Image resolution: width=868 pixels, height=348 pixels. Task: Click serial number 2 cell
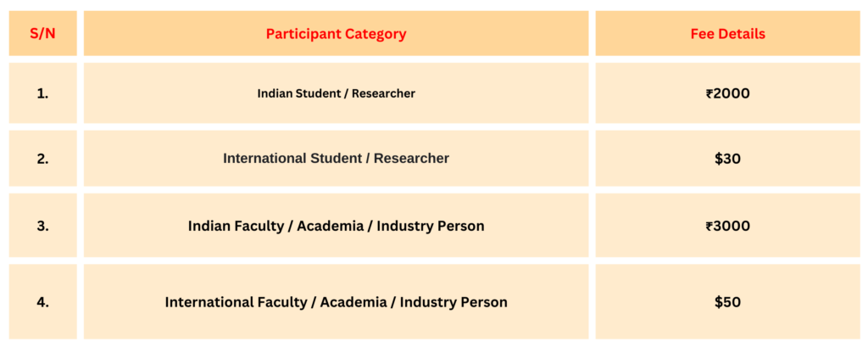coord(42,158)
